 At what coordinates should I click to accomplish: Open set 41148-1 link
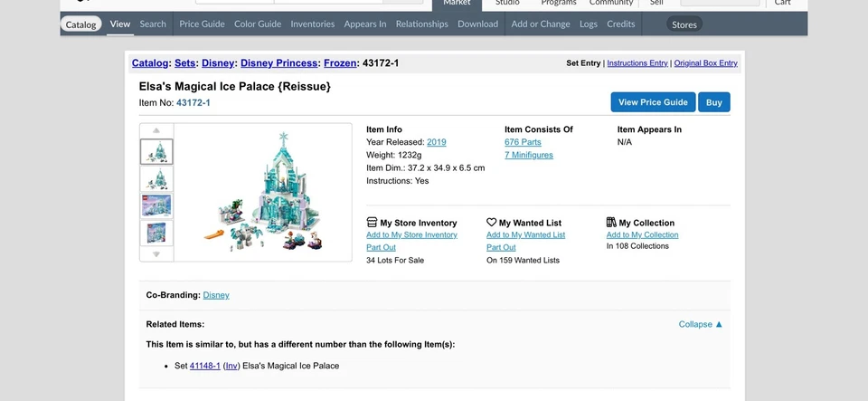[205, 366]
